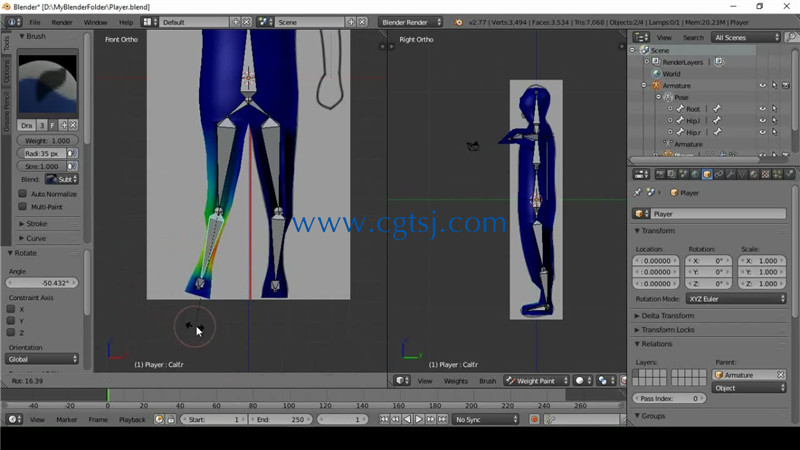
Task: Select the Scene properties tab
Action: tap(684, 174)
